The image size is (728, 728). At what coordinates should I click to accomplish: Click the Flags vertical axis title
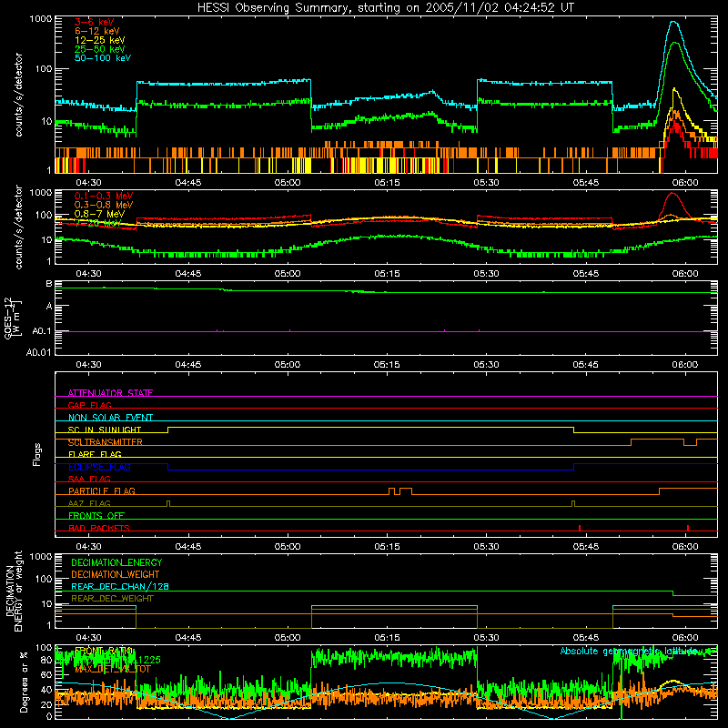pos(36,454)
